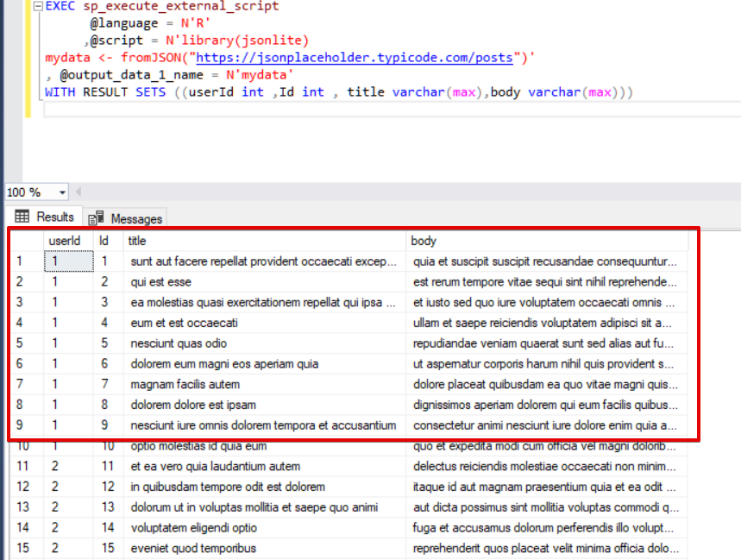Viewport: 741px width, 560px height.
Task: Place cursor on '@output_data_1_name' in editor
Action: [x=131, y=75]
